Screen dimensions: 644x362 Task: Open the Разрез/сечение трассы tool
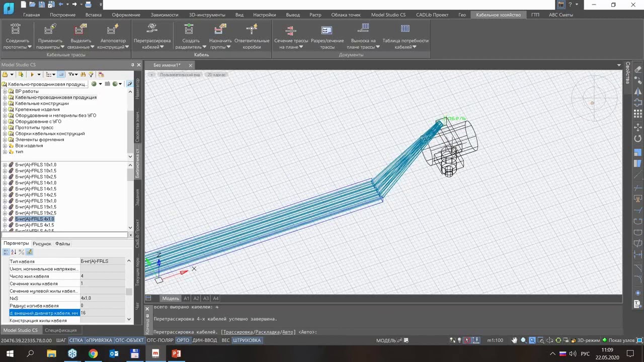pos(328,35)
